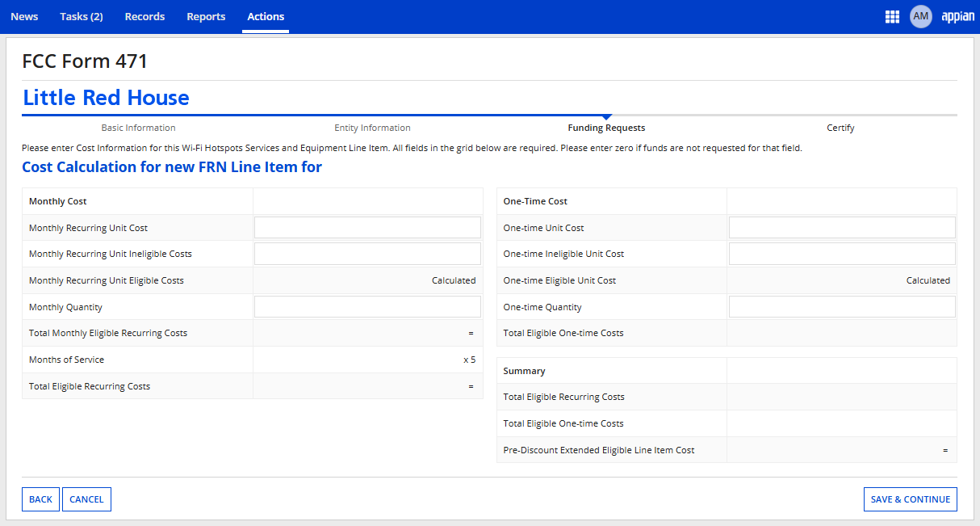Switch to the Records tab
Screen dimensions: 980x526
(x=145, y=17)
